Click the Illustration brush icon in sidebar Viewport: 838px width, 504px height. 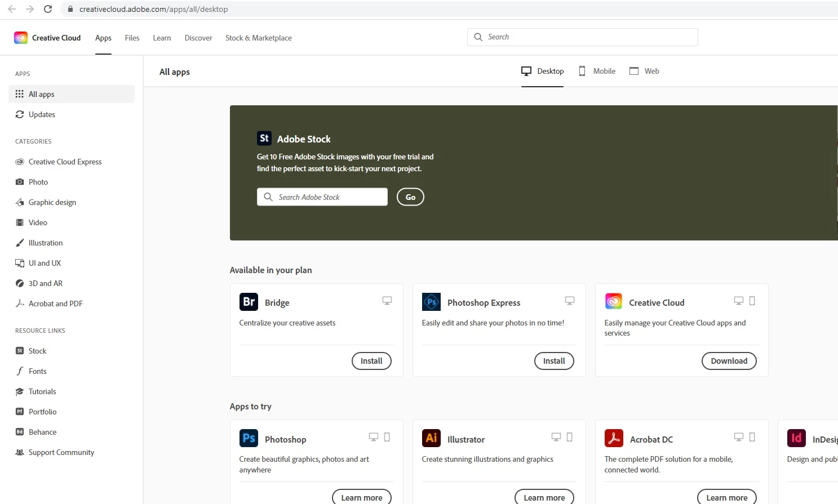20,243
